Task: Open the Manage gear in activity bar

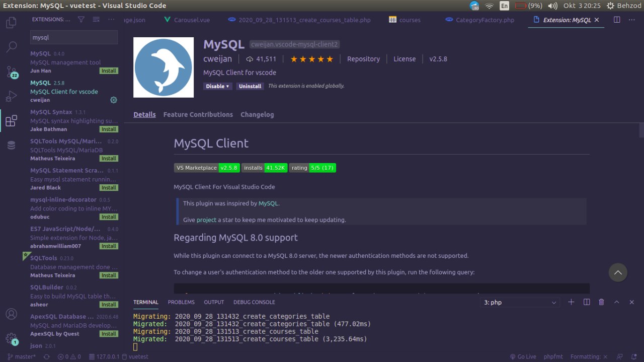Action: click(11, 338)
